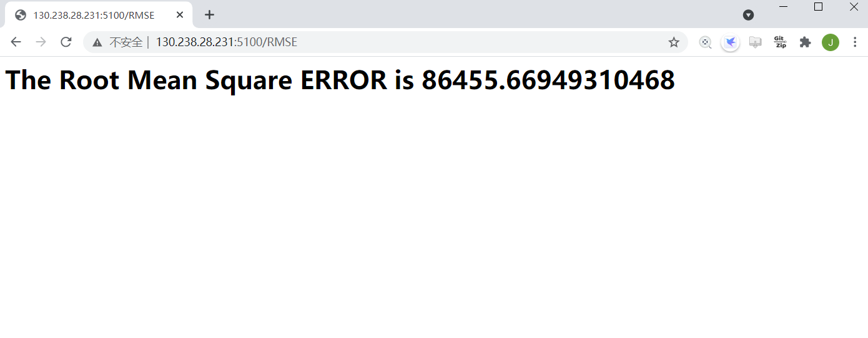
Task: Click the Root Mean Square ERROR heading
Action: pyautogui.click(x=340, y=80)
